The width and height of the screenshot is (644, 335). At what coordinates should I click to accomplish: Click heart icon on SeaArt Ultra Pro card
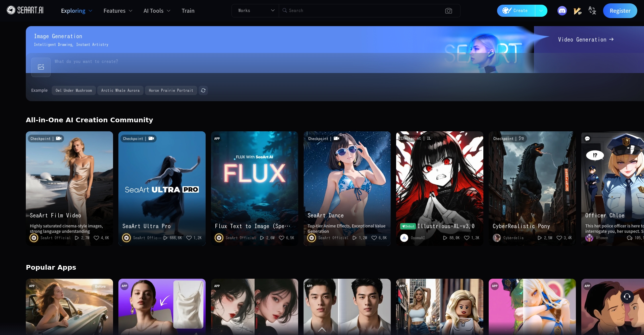pos(189,238)
